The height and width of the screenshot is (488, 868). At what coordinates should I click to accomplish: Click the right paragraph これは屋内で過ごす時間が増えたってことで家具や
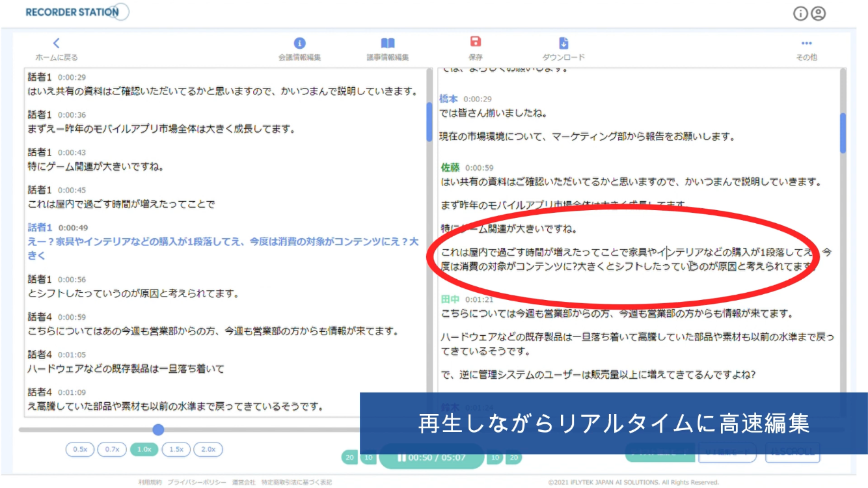(636, 259)
